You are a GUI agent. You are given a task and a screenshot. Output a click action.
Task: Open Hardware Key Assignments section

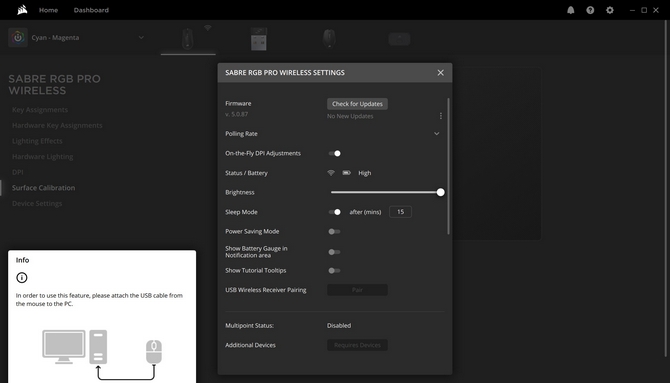point(57,125)
